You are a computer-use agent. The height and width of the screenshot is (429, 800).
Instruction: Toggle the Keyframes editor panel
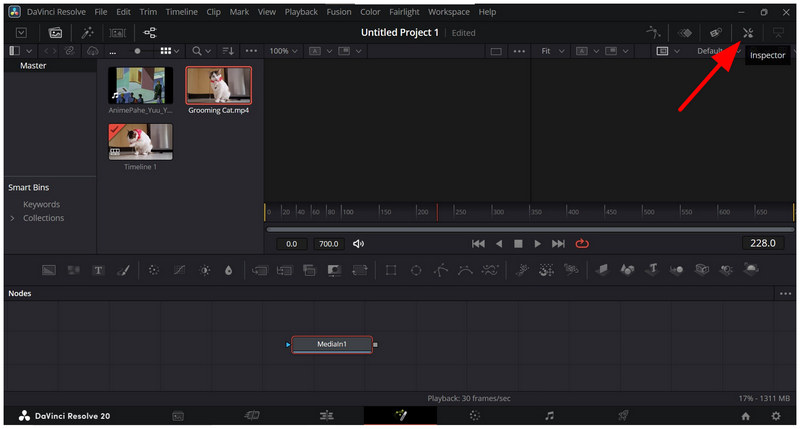click(685, 33)
